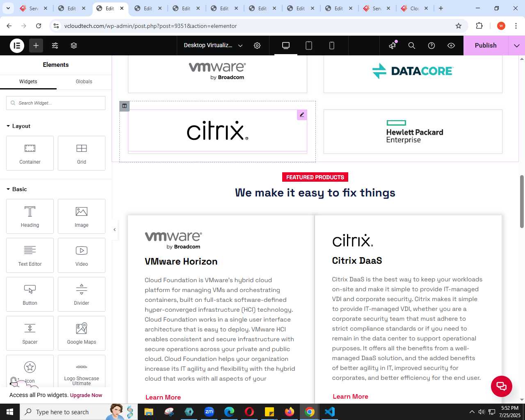Click the Add Element plus icon
The width and height of the screenshot is (525, 420).
pyautogui.click(x=36, y=46)
